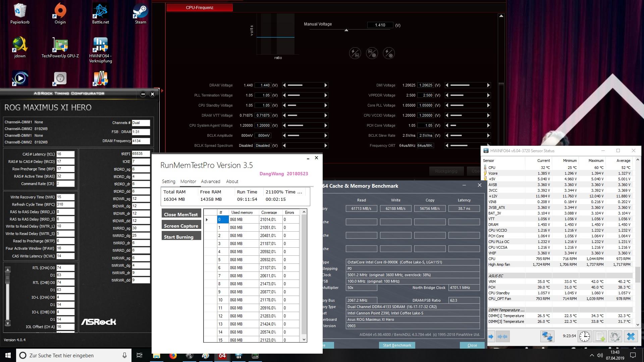Increase PCH Core Voltage with right arrow
The image size is (644, 362).
pos(488,125)
